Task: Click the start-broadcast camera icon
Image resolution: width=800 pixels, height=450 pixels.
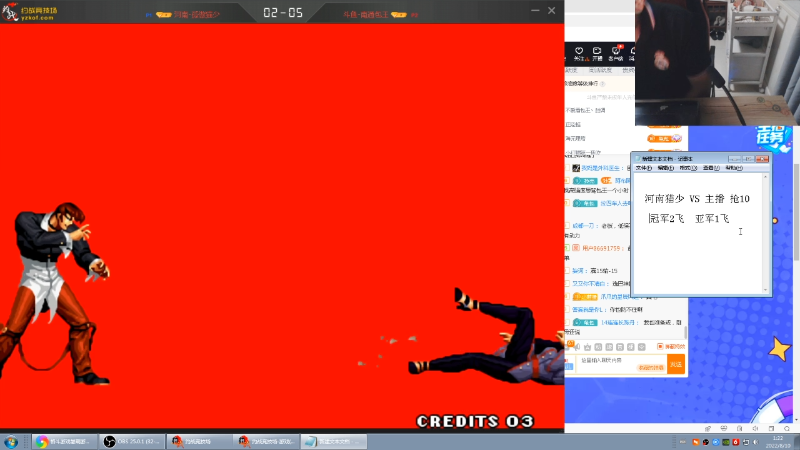Action: (x=597, y=53)
